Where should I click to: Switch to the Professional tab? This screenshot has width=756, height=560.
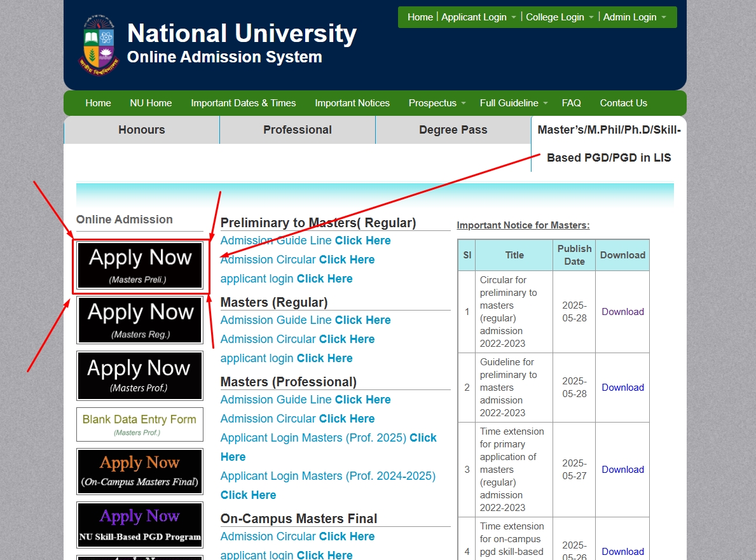tap(298, 130)
